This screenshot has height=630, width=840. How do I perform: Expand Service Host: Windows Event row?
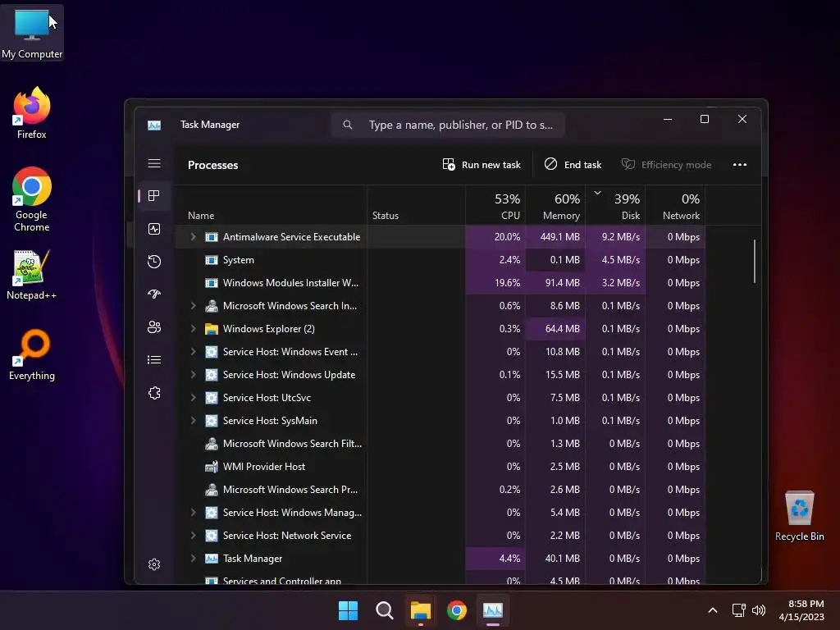194,352
